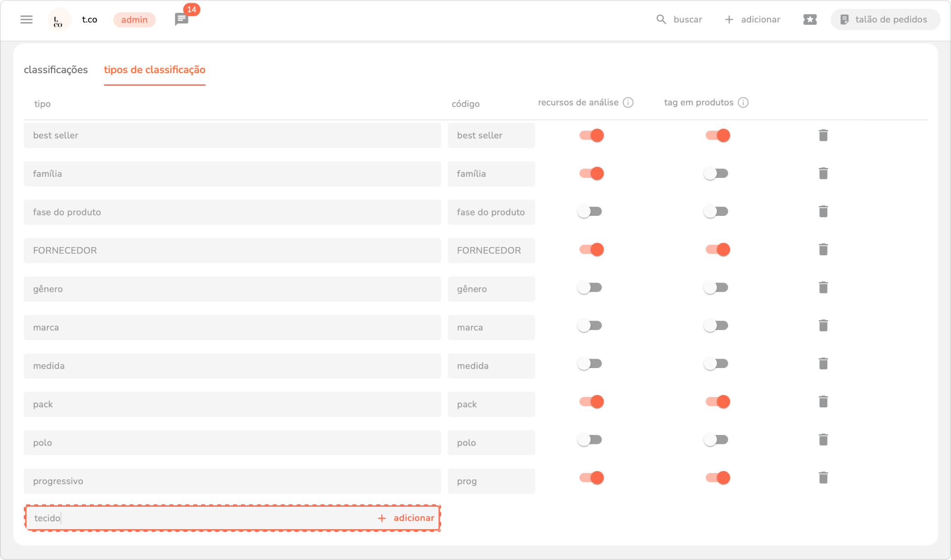Open messages with 14 notifications

pos(182,19)
